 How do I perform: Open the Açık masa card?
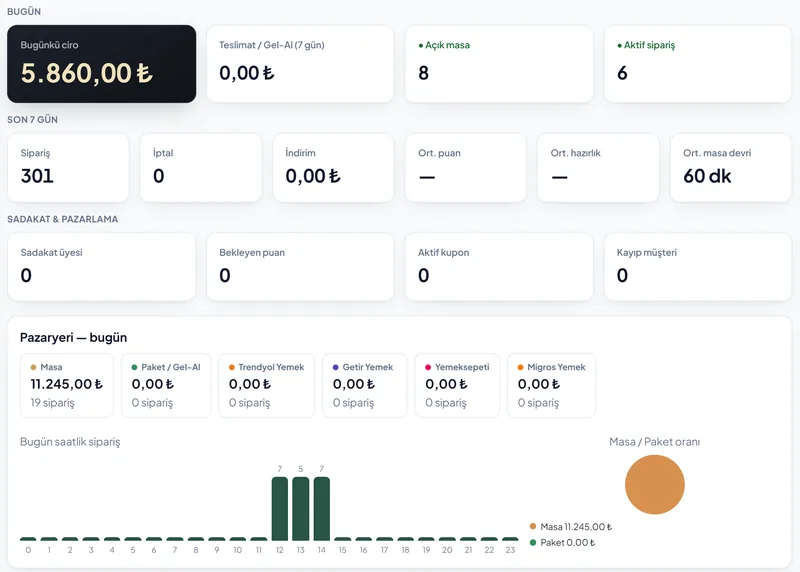499,64
